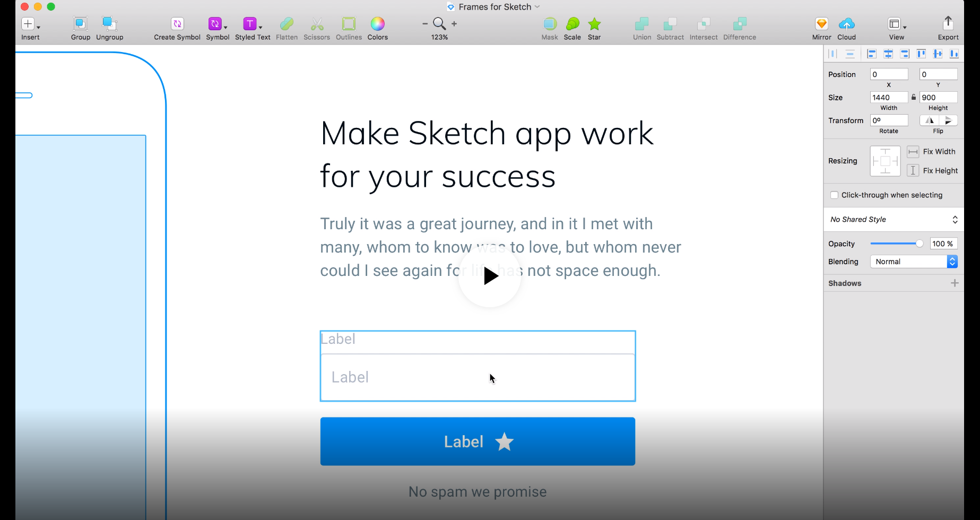Click the blue Label button on canvas

(478, 441)
